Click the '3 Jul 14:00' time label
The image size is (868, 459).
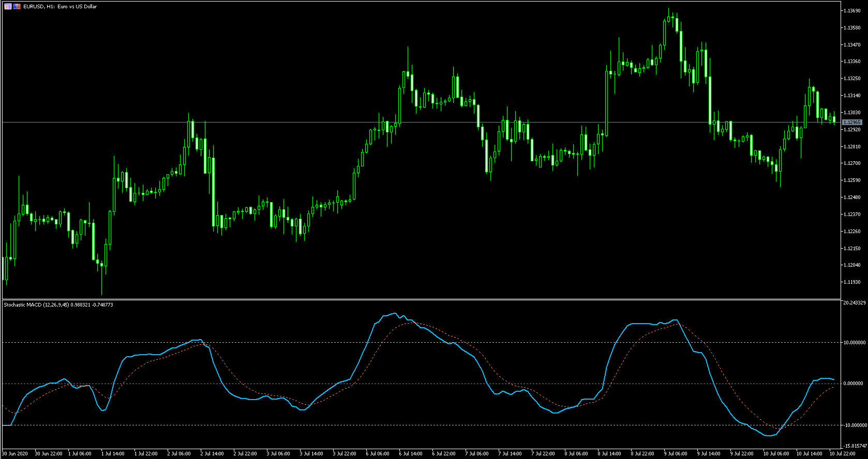(311, 454)
